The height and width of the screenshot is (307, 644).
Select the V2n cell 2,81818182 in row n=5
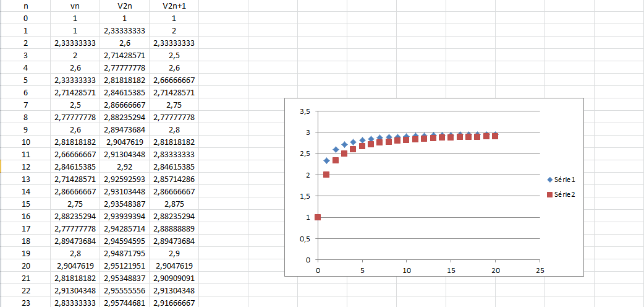tap(124, 80)
